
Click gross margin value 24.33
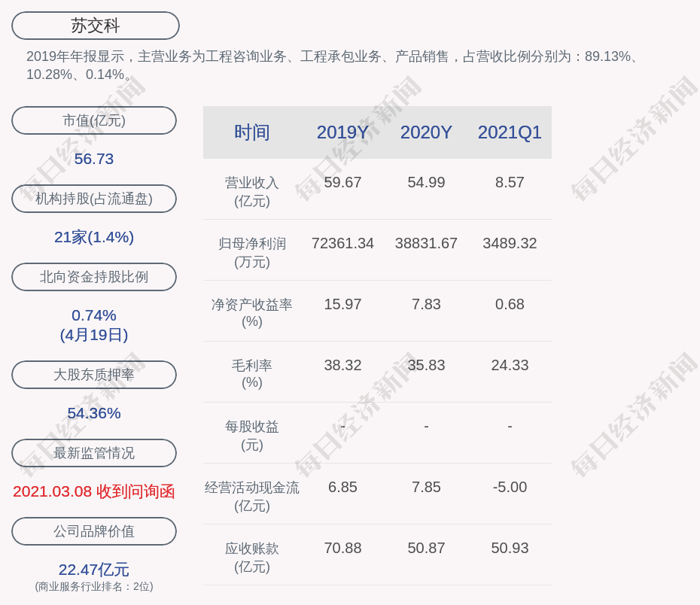[510, 366]
